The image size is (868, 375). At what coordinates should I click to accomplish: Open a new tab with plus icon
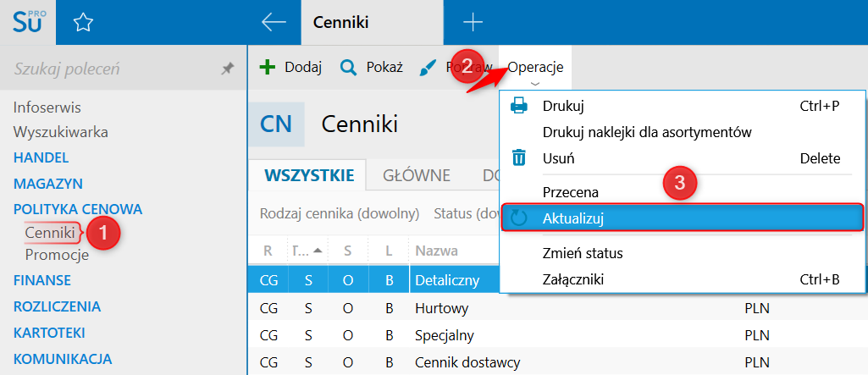473,23
